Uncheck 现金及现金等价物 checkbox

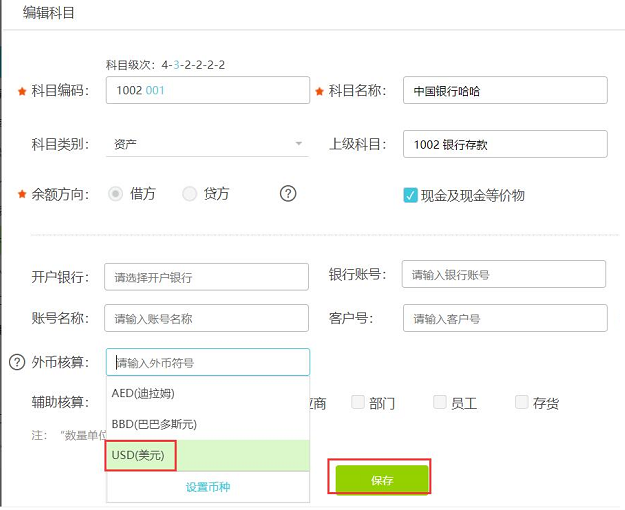coord(410,196)
